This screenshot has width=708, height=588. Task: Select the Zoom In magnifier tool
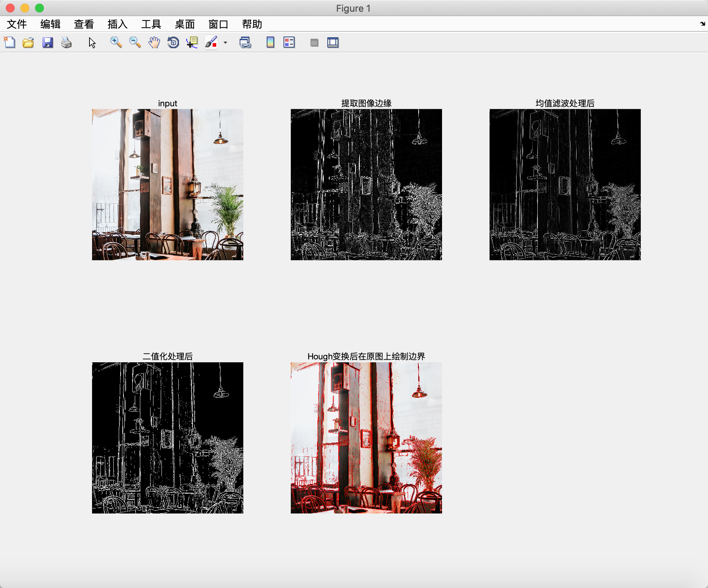pos(116,43)
